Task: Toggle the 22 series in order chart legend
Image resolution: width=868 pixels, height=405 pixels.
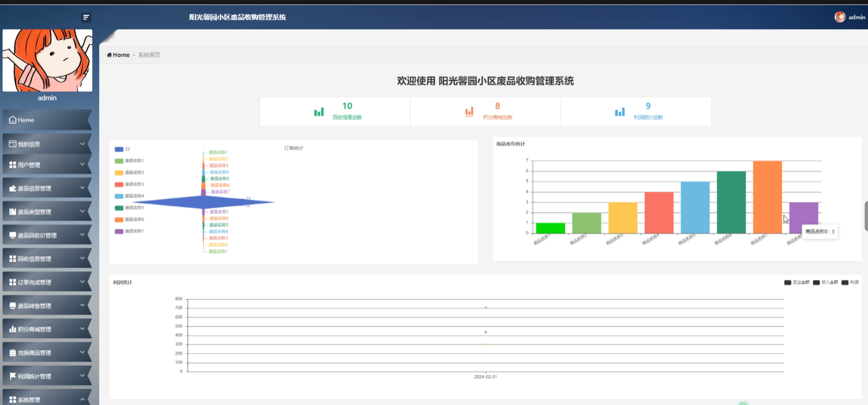Action: point(122,149)
